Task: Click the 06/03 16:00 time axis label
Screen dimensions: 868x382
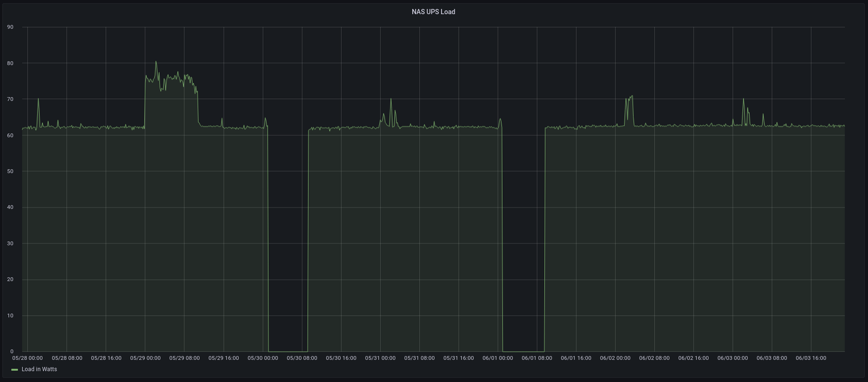Action: click(810, 358)
